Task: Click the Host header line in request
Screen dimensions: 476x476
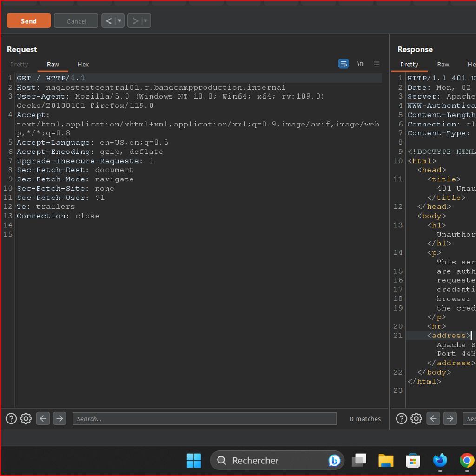Action: [151, 87]
